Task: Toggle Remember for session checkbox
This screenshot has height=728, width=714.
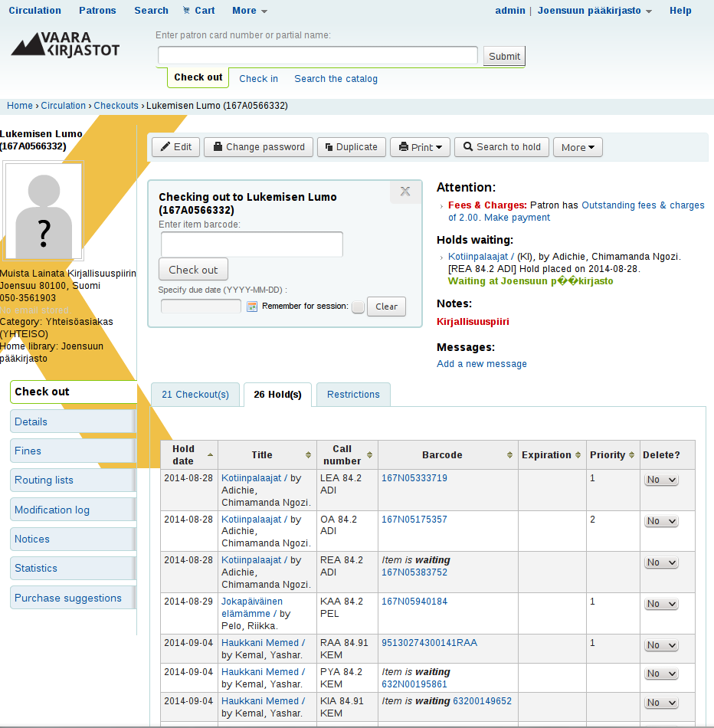Action: coord(358,307)
